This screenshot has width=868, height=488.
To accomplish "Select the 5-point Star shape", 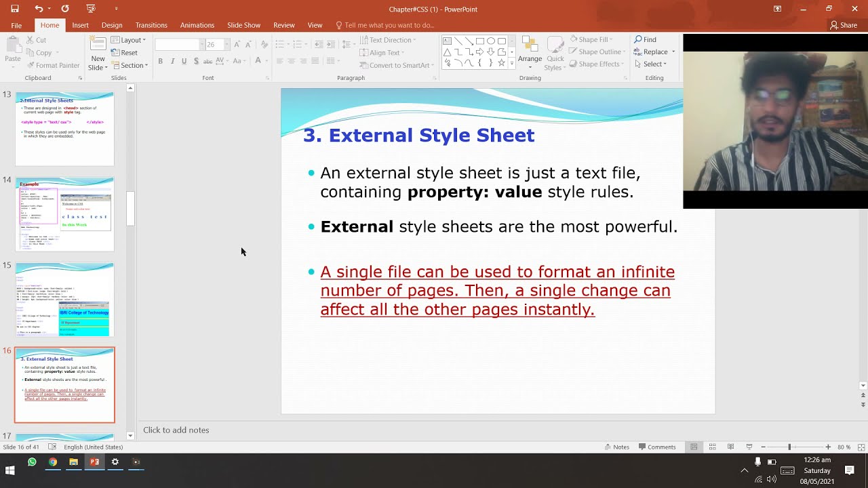I will tap(501, 62).
